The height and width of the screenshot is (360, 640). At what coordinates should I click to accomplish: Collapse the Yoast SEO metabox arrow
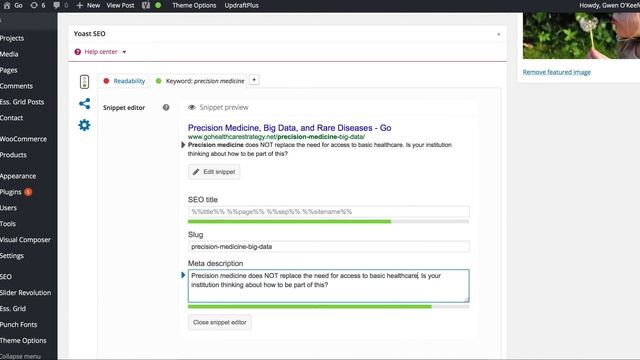tap(498, 34)
